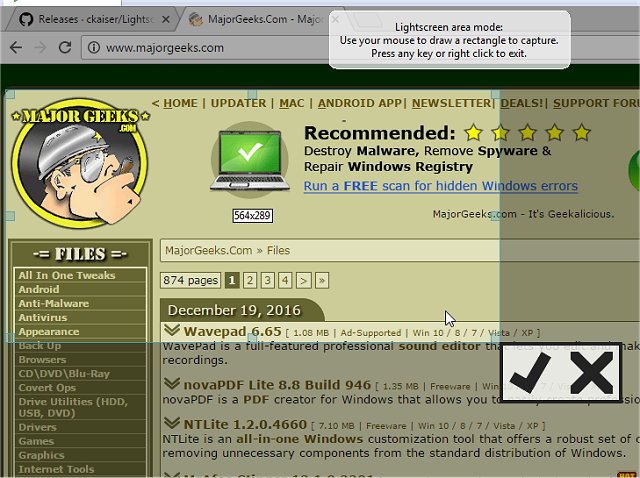
Task: Open the SUPPORT FORUM nav link
Action: pos(596,103)
